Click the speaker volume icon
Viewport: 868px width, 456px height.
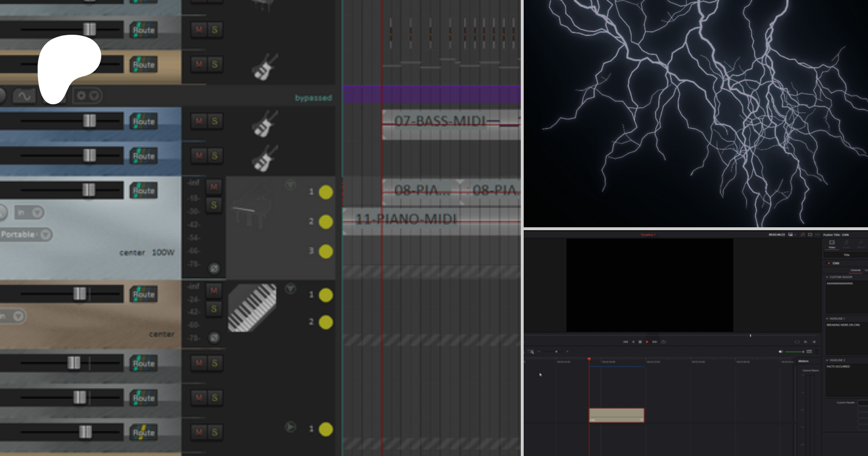(781, 352)
